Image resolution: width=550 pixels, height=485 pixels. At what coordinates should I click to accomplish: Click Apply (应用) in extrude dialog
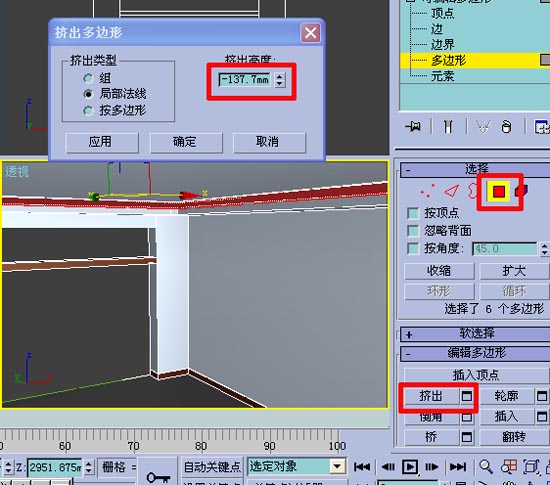102,142
